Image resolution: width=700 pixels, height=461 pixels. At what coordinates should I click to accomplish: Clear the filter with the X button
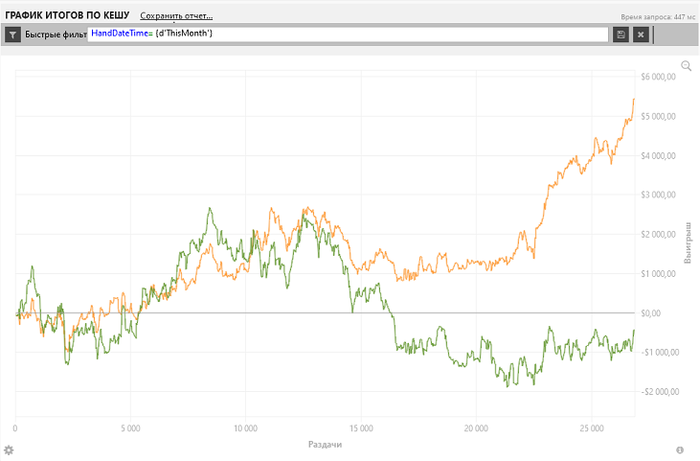(x=641, y=34)
